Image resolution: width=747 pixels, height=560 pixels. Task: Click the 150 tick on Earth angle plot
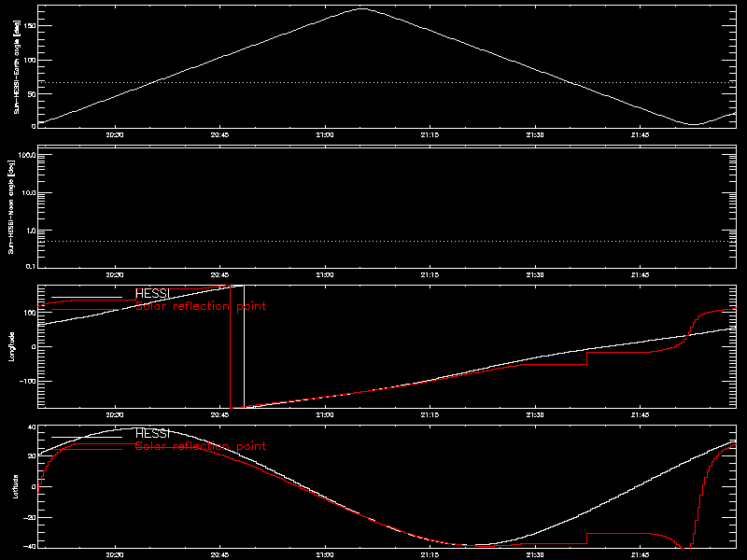coord(30,26)
